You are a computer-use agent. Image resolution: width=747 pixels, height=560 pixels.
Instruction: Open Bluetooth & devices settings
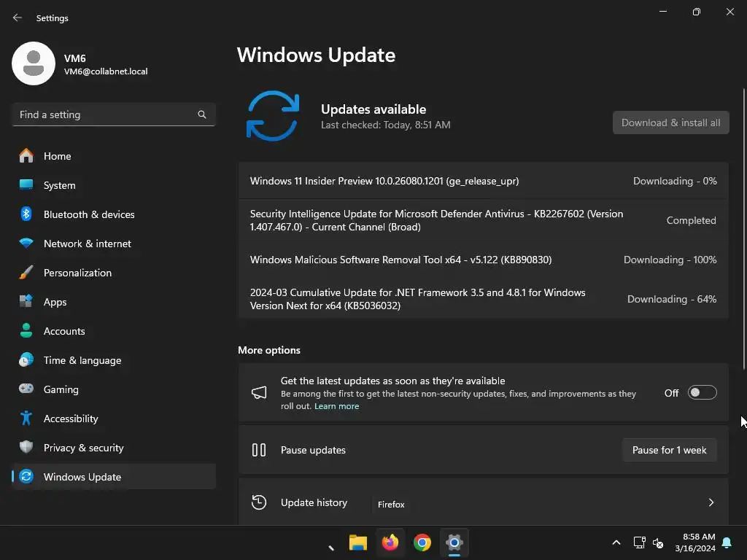pyautogui.click(x=114, y=214)
